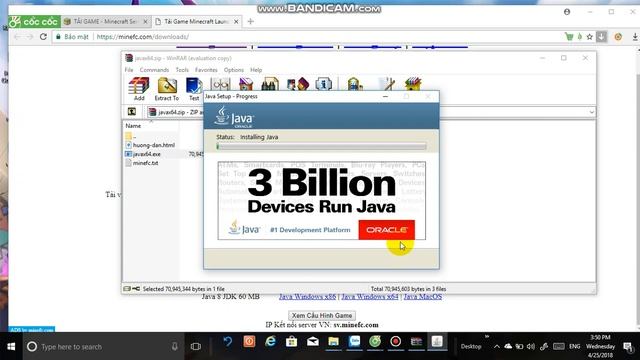Select minefc.txt in archive list
This screenshot has width=640, height=360.
(142, 163)
